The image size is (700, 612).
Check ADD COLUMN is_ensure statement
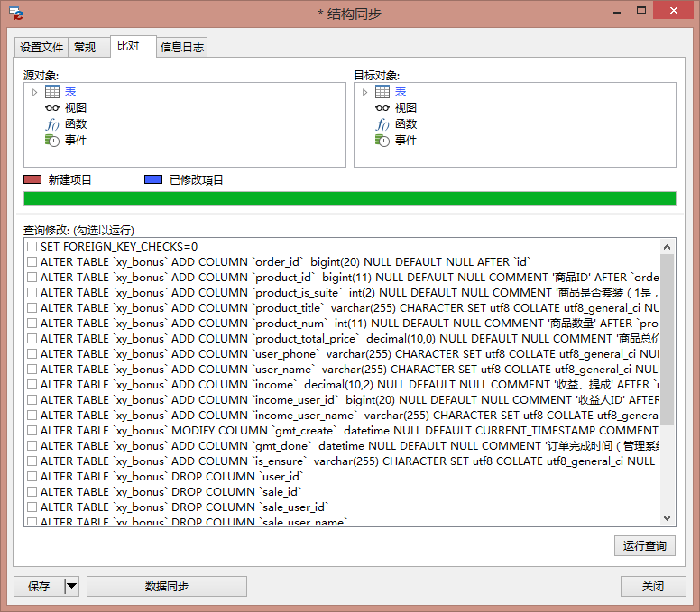point(32,461)
